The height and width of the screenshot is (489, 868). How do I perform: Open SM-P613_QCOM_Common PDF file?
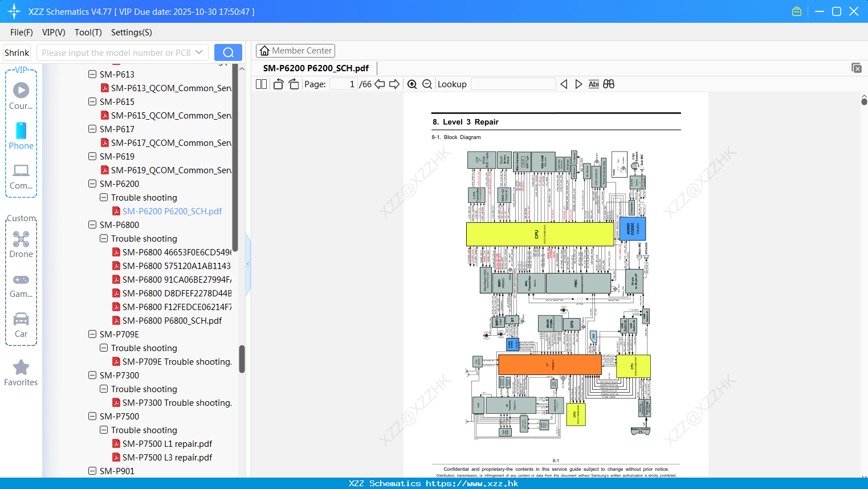pos(166,88)
